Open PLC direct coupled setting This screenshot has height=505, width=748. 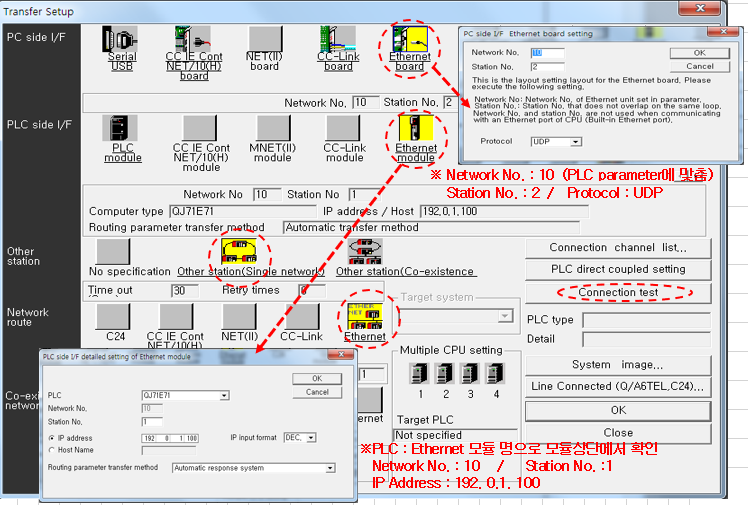click(x=618, y=269)
